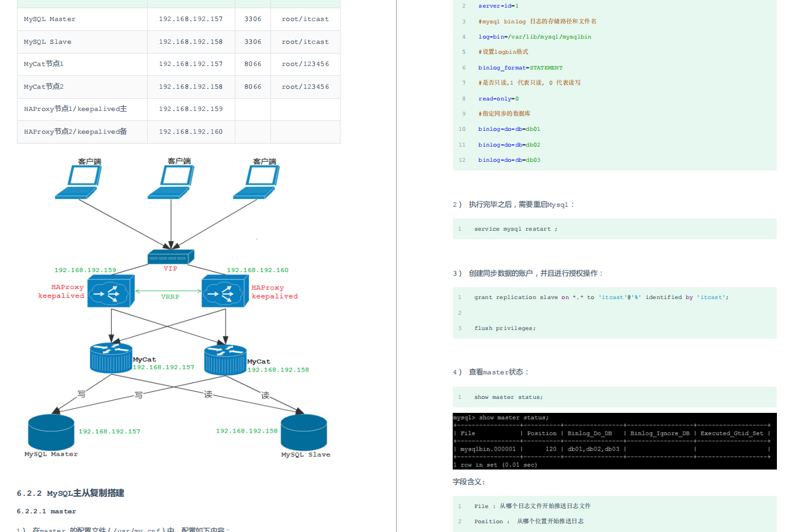The height and width of the screenshot is (532, 788).
Task: Select the VIP switch icon
Action: (x=171, y=256)
